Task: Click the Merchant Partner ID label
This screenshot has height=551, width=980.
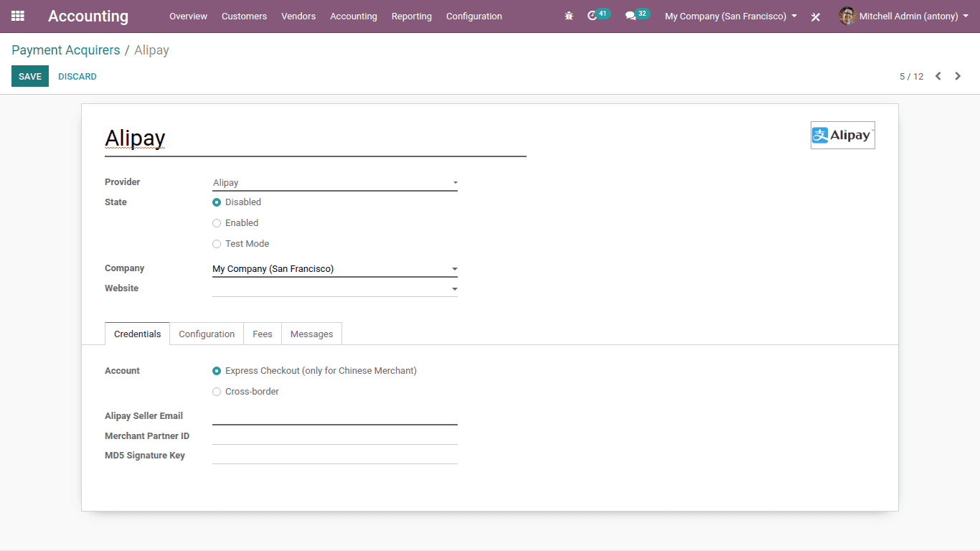Action: click(147, 436)
